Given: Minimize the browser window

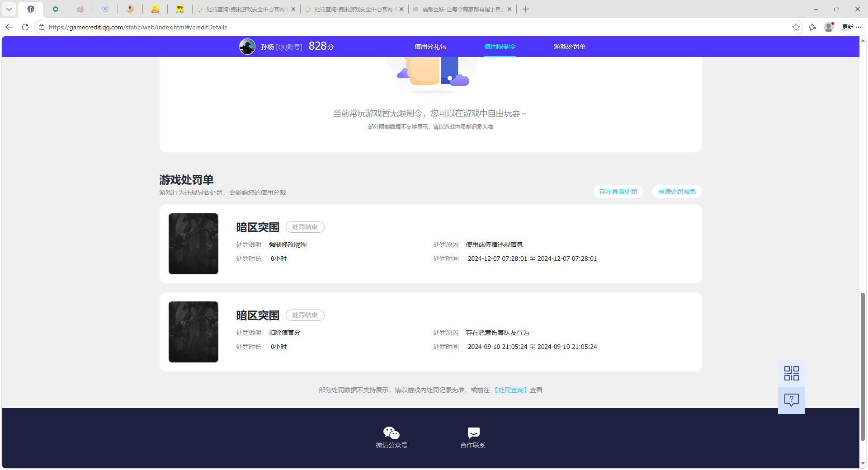Looking at the screenshot, I should (816, 9).
